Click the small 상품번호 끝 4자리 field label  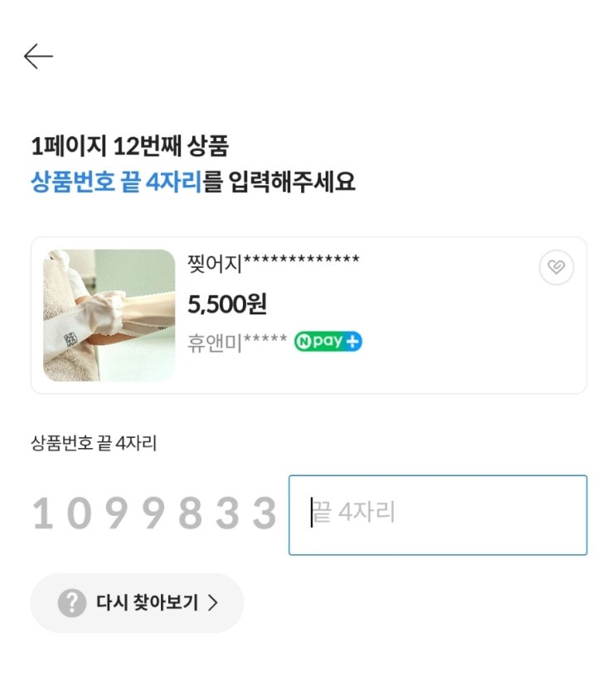[94, 443]
